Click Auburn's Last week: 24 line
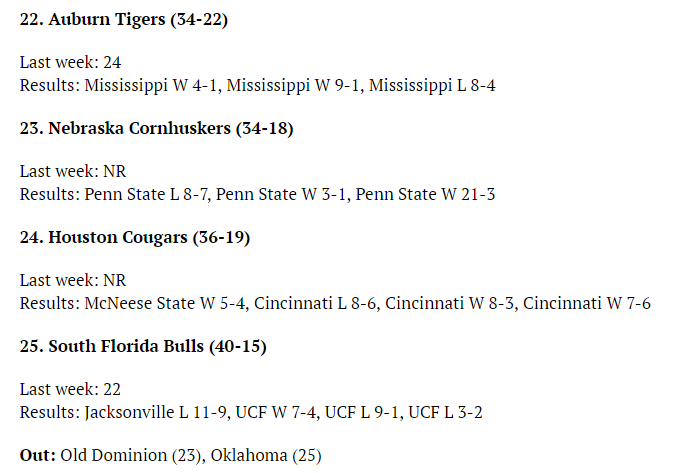 click(71, 62)
